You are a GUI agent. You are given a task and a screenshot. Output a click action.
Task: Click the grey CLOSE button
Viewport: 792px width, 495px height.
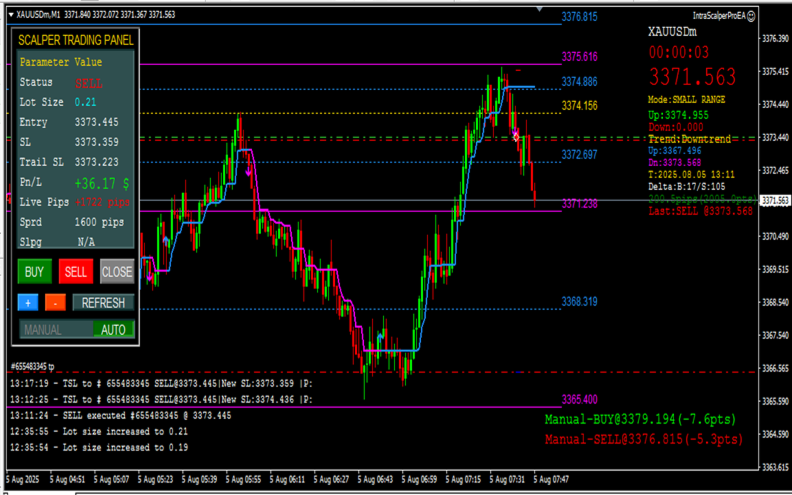tap(117, 272)
